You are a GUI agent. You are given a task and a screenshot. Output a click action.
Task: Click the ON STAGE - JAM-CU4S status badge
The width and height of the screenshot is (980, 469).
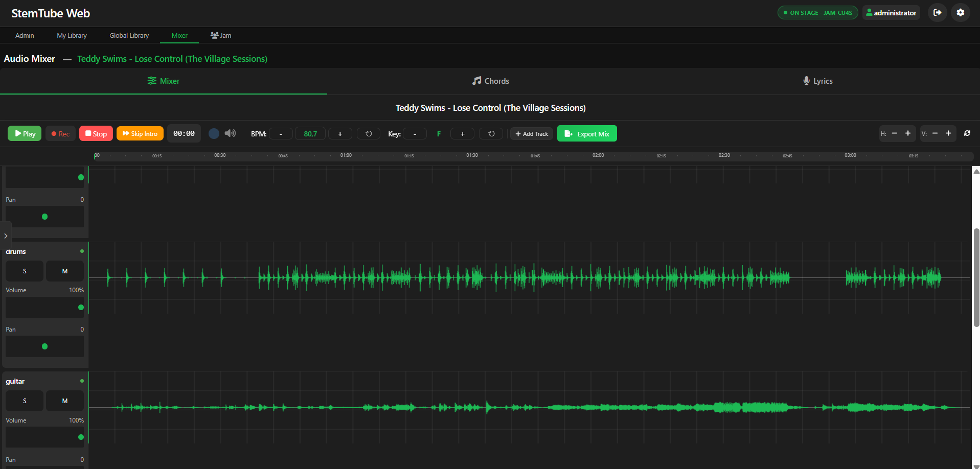[x=818, y=13]
